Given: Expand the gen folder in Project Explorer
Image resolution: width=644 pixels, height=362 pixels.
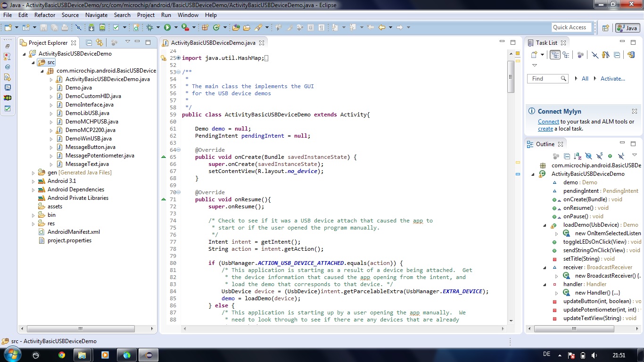Looking at the screenshot, I should tap(33, 173).
